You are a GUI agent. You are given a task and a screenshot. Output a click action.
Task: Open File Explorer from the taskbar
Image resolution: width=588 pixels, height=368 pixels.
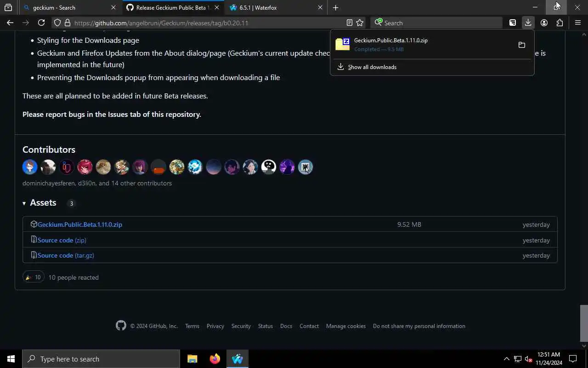coord(192,359)
